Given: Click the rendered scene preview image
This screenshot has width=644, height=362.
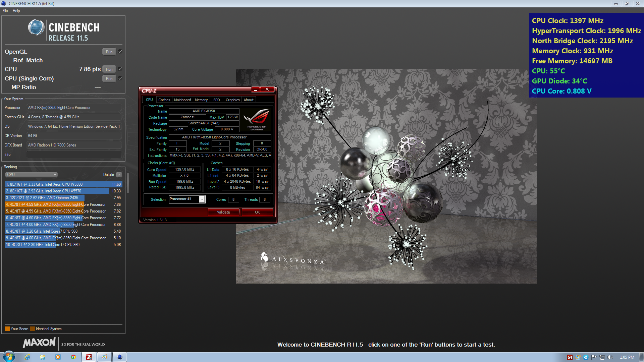Looking at the screenshot, I should coord(386,176).
